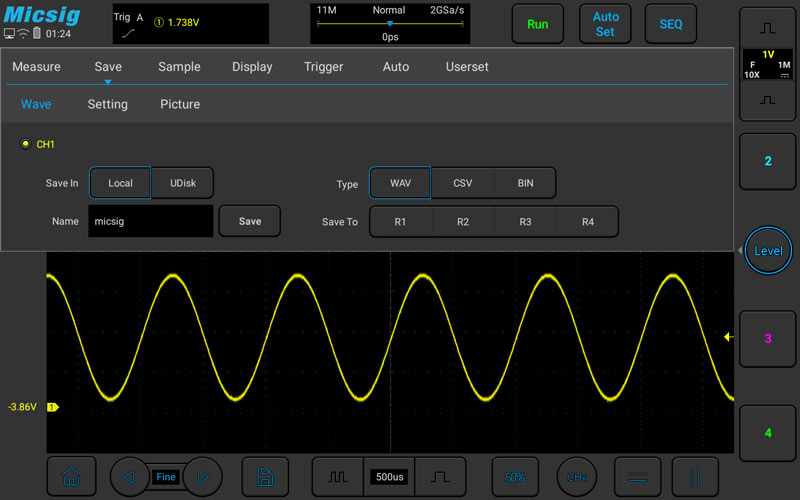Image resolution: width=800 pixels, height=500 pixels.
Task: Click the 2GSa/s sample rate text
Action: point(447,10)
